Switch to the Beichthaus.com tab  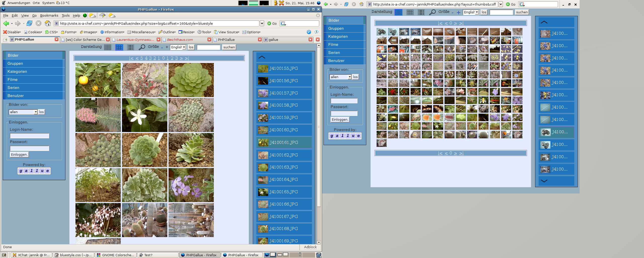click(180, 40)
